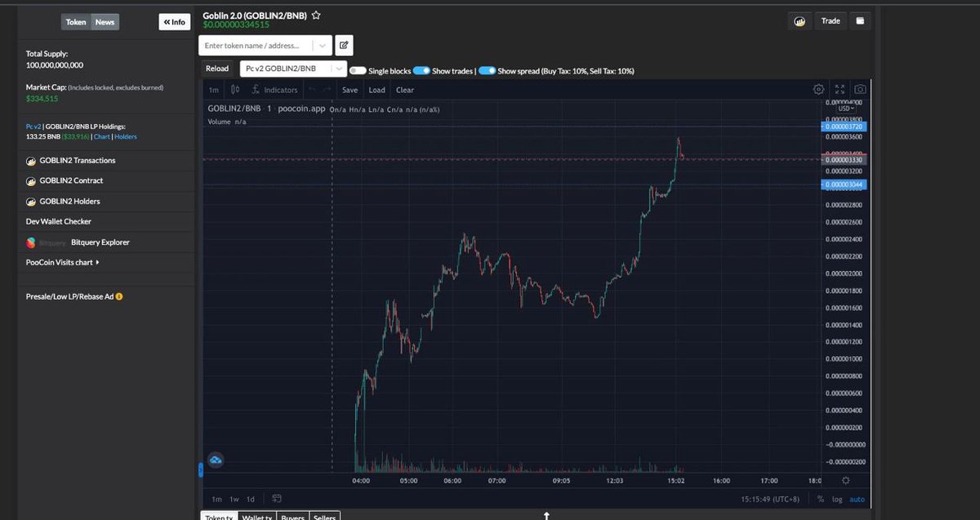Click the blue cloud icon on chart
Image resolution: width=980 pixels, height=520 pixels.
[x=216, y=461]
